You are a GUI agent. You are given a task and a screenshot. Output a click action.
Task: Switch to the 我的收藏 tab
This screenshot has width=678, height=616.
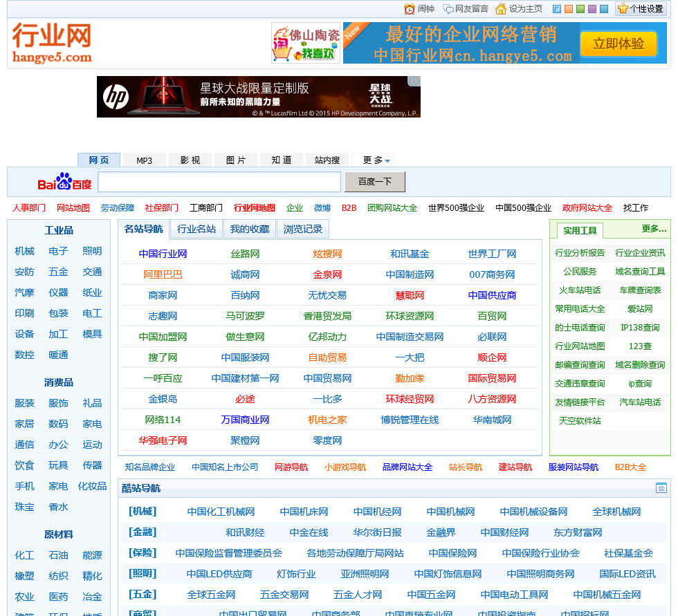(x=250, y=229)
